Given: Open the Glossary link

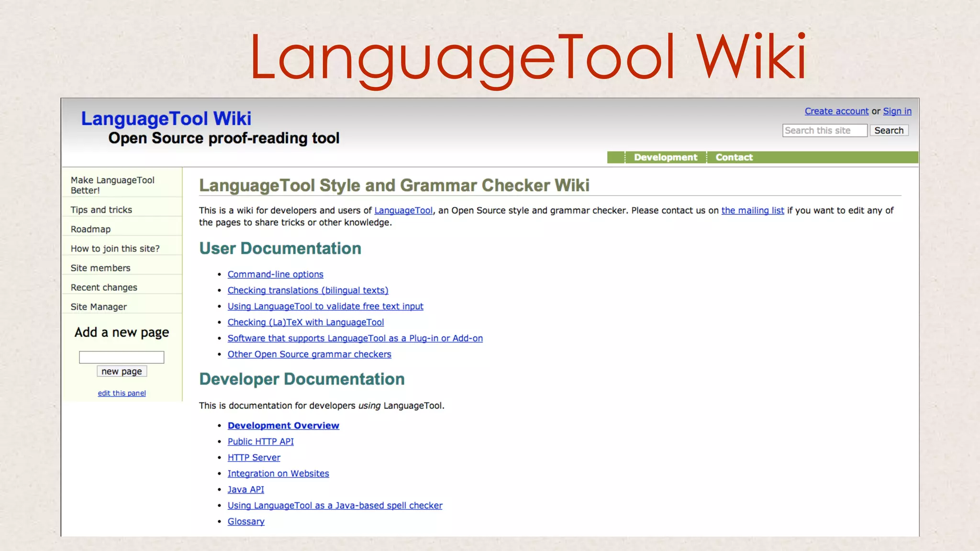Looking at the screenshot, I should click(x=246, y=522).
